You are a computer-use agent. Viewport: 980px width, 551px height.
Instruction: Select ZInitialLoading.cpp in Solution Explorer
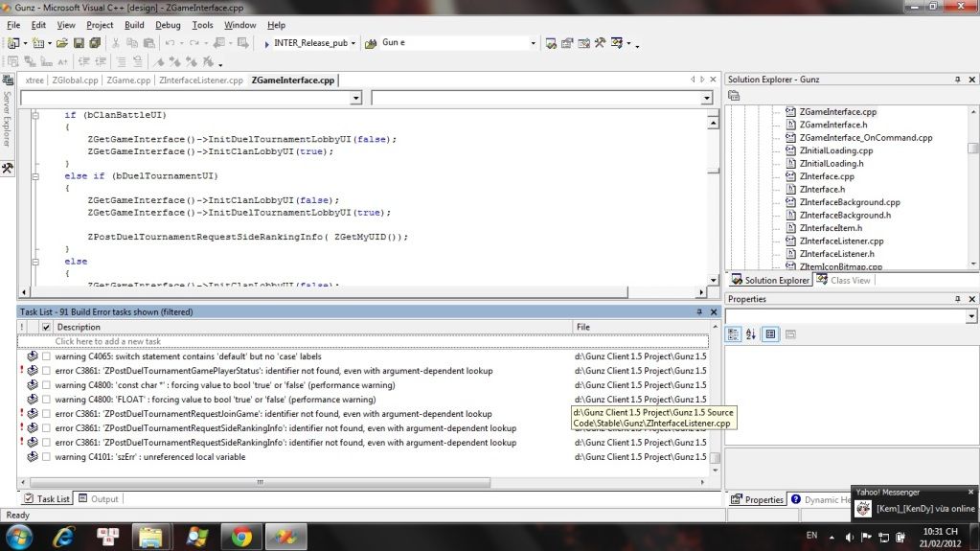835,150
